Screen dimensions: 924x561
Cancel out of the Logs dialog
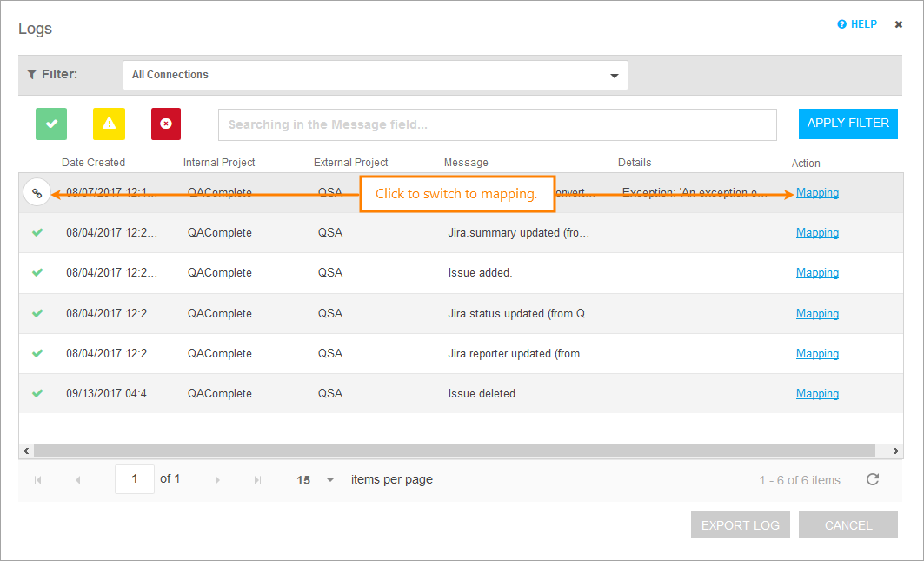(848, 524)
